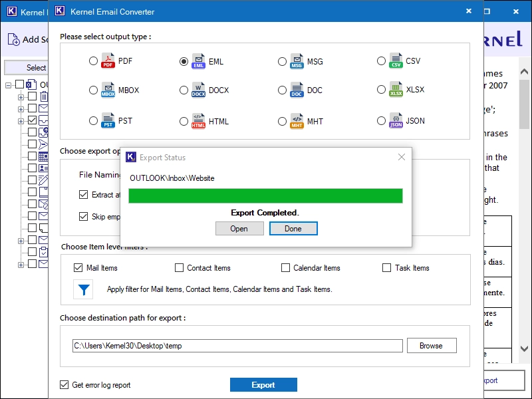Click the trash bin folder icon in tree
This screenshot has height=399, width=532.
(x=44, y=96)
